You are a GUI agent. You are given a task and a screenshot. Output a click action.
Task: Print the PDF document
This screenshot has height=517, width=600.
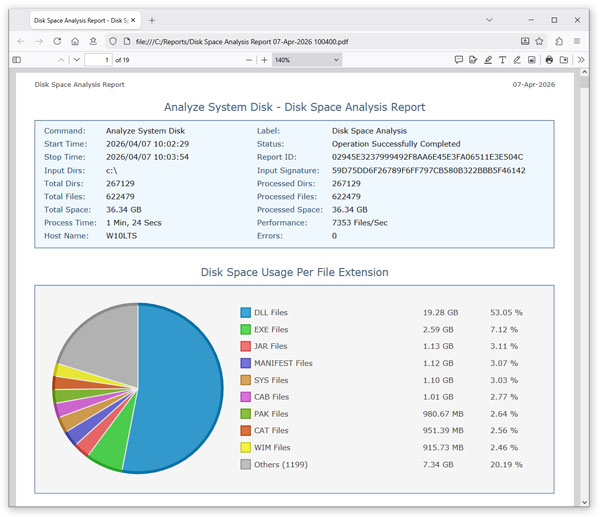coord(549,60)
